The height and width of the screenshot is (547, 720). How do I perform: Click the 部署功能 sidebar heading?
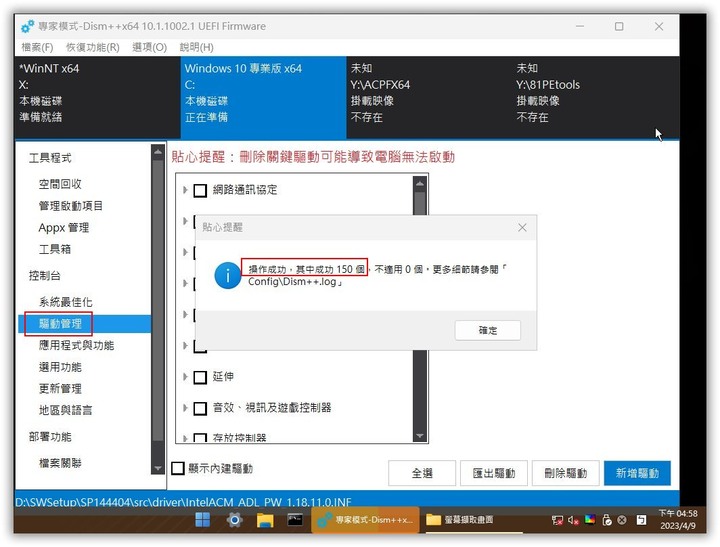click(x=50, y=437)
